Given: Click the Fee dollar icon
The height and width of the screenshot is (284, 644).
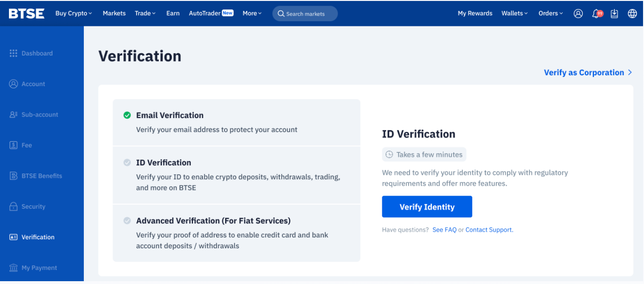Looking at the screenshot, I should 14,145.
